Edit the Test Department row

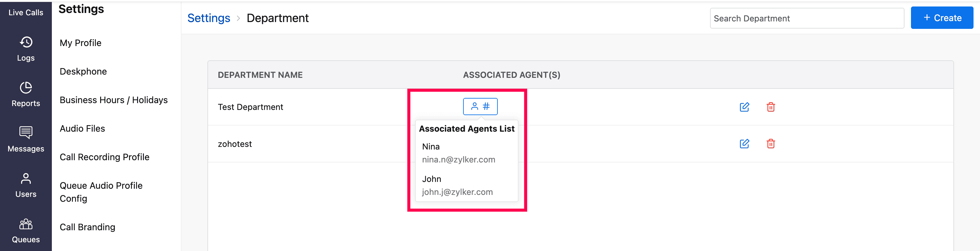744,107
